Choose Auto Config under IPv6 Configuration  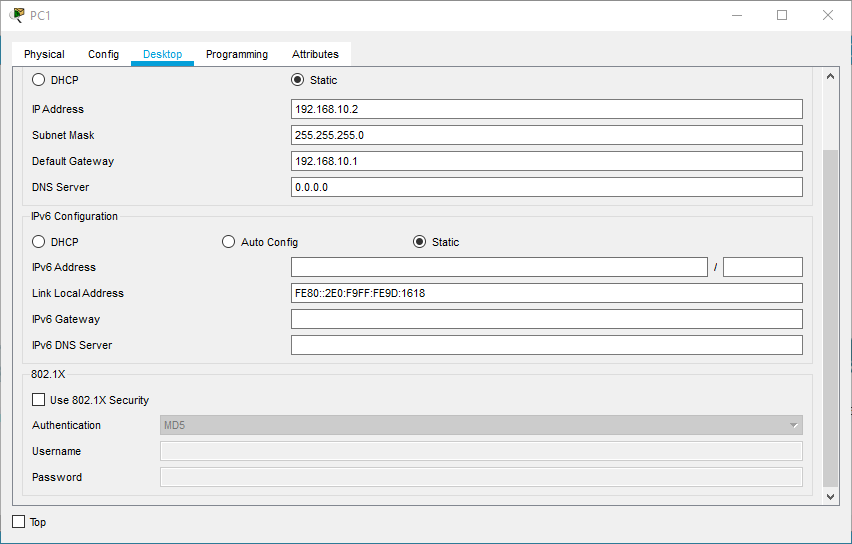229,242
